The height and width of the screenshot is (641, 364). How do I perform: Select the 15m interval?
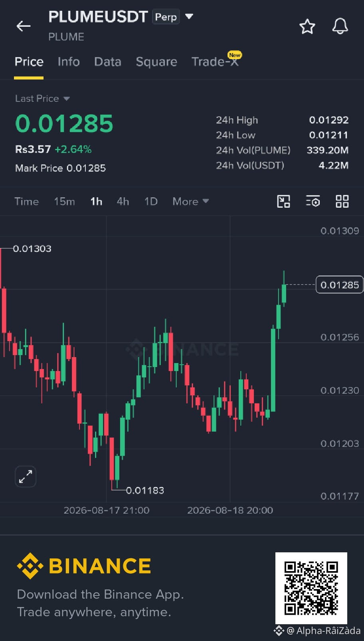tap(64, 201)
